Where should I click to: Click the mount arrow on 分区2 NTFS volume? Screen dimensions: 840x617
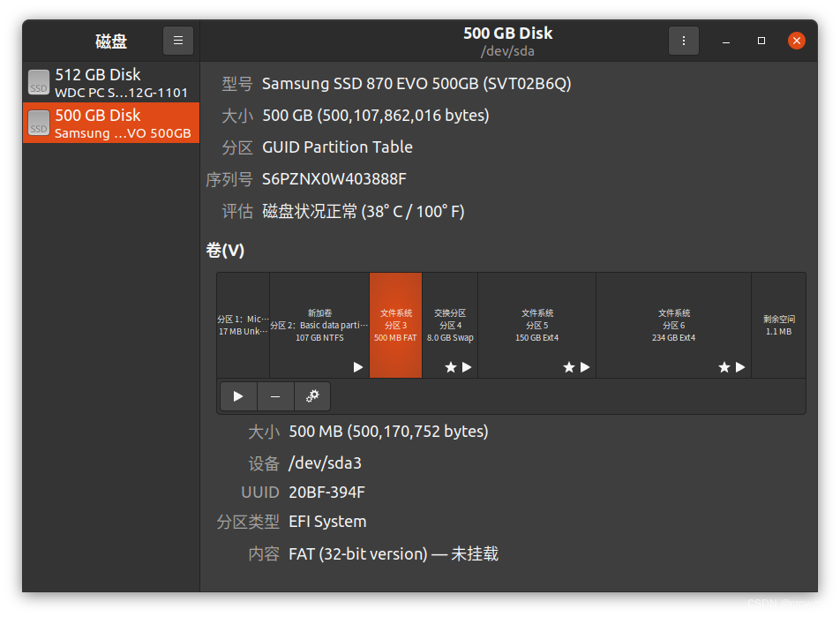click(x=357, y=367)
